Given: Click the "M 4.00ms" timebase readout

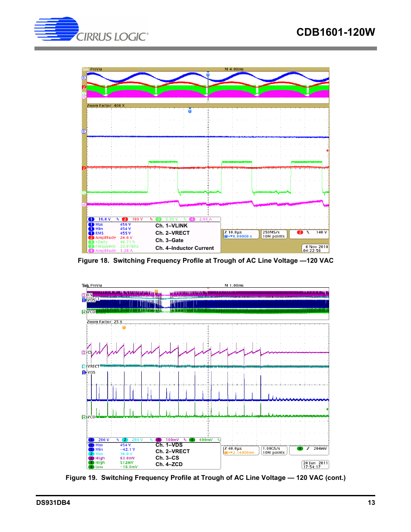Looking at the screenshot, I should pos(234,69).
